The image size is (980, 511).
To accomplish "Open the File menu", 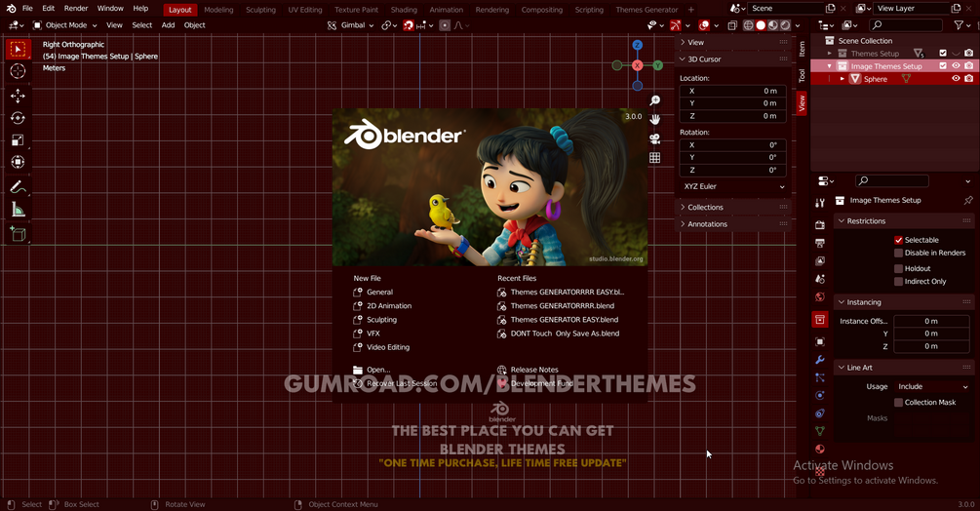I will 27,9.
